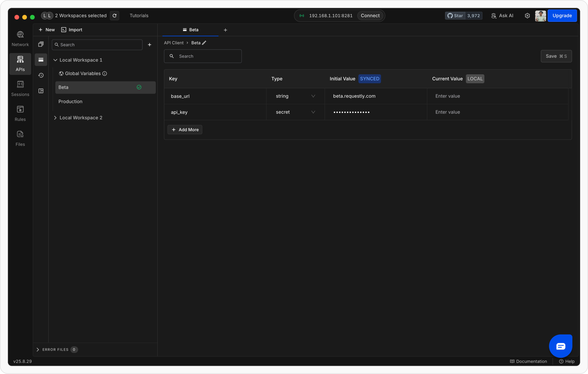This screenshot has width=588, height=374.
Task: Expand Local Workspace 2
Action: [x=55, y=118]
